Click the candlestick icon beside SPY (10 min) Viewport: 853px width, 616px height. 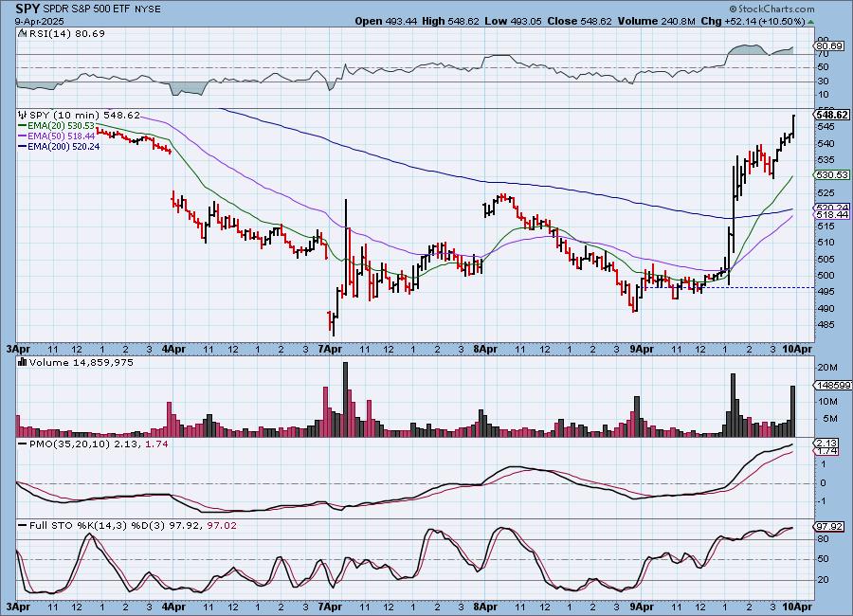pyautogui.click(x=23, y=116)
